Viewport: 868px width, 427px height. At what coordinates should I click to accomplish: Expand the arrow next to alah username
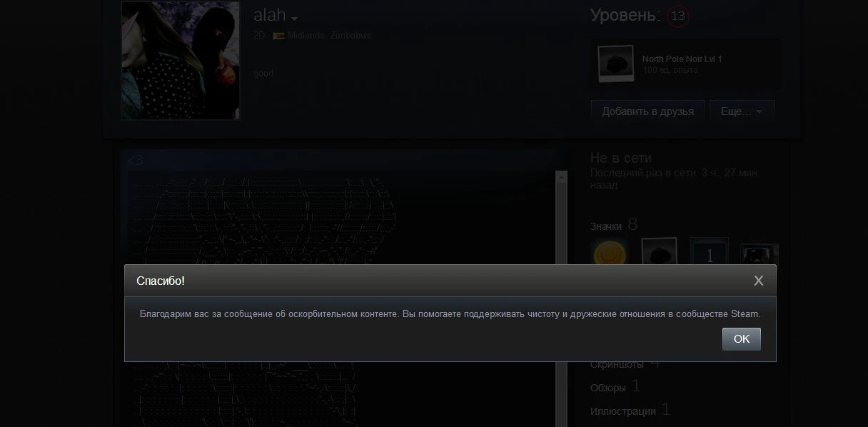[x=295, y=19]
